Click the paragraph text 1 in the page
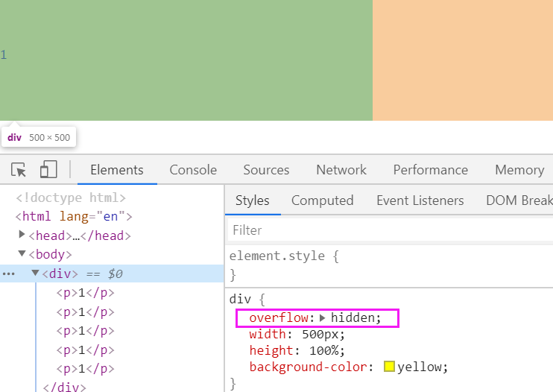This screenshot has width=553, height=392. point(4,54)
